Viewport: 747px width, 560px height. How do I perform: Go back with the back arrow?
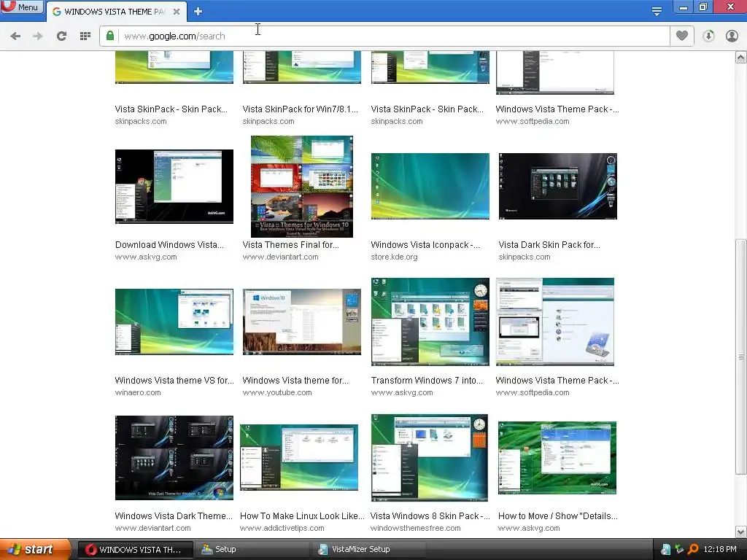click(15, 36)
